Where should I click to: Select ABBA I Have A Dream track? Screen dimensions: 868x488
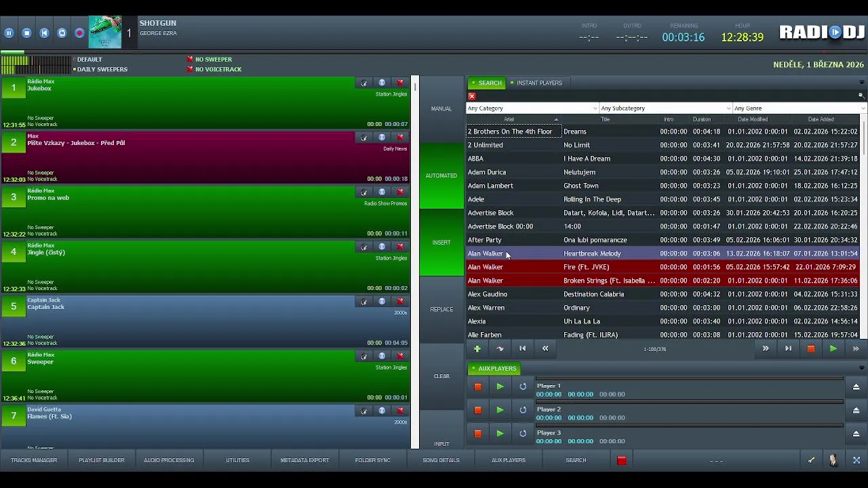point(663,159)
